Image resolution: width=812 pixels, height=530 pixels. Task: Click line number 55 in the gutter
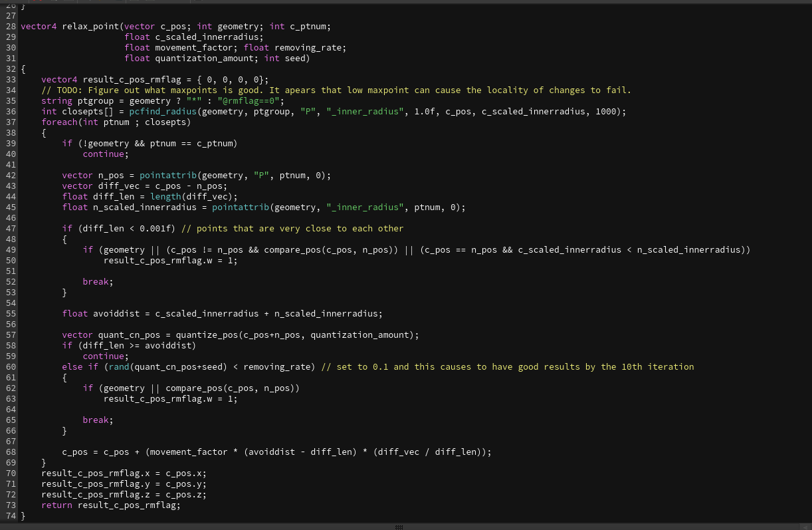pyautogui.click(x=11, y=314)
